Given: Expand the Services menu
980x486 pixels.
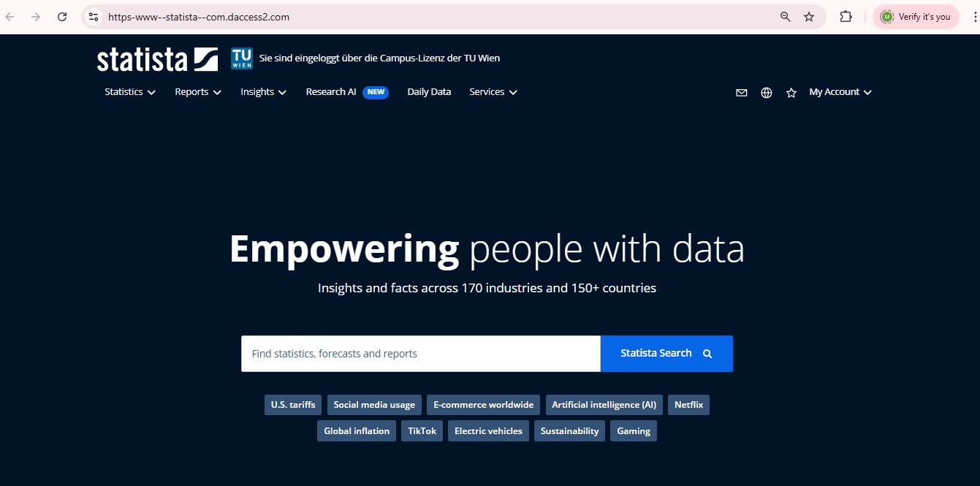Looking at the screenshot, I should [x=493, y=92].
